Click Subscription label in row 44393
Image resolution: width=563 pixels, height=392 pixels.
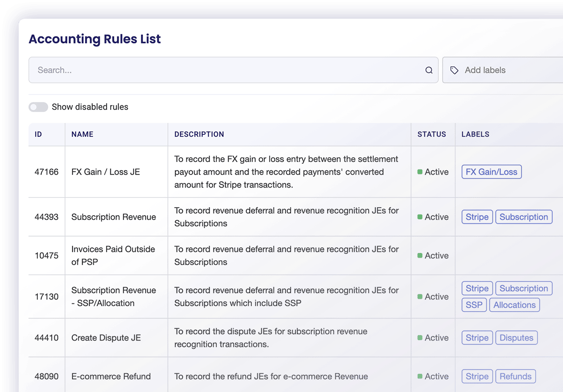523,217
